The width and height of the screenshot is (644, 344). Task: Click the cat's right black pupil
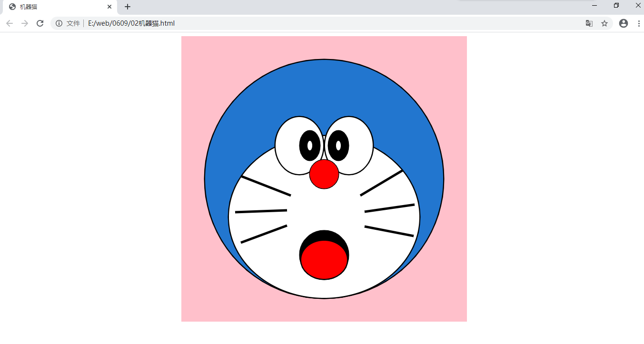point(338,146)
